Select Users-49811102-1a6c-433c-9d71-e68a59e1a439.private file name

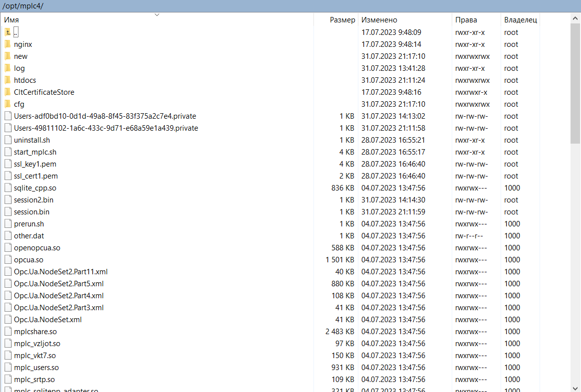coord(106,128)
